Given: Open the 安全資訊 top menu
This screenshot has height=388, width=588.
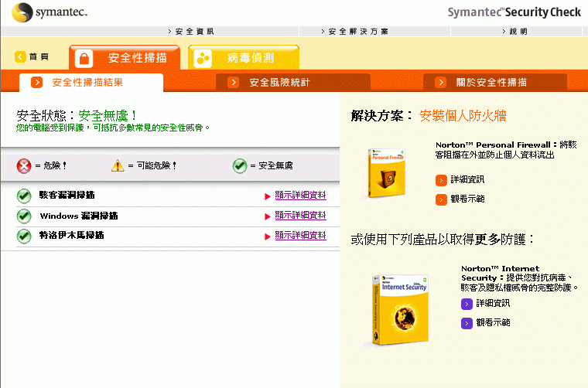Looking at the screenshot, I should click(x=191, y=32).
